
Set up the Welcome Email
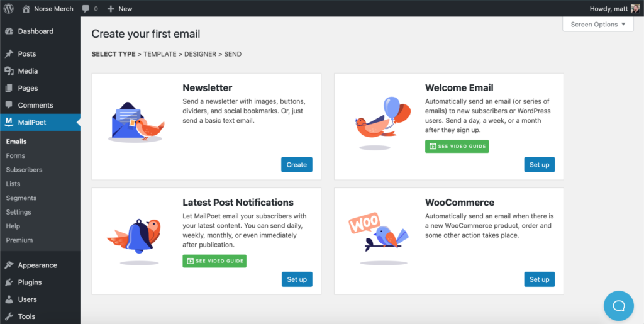(x=539, y=165)
